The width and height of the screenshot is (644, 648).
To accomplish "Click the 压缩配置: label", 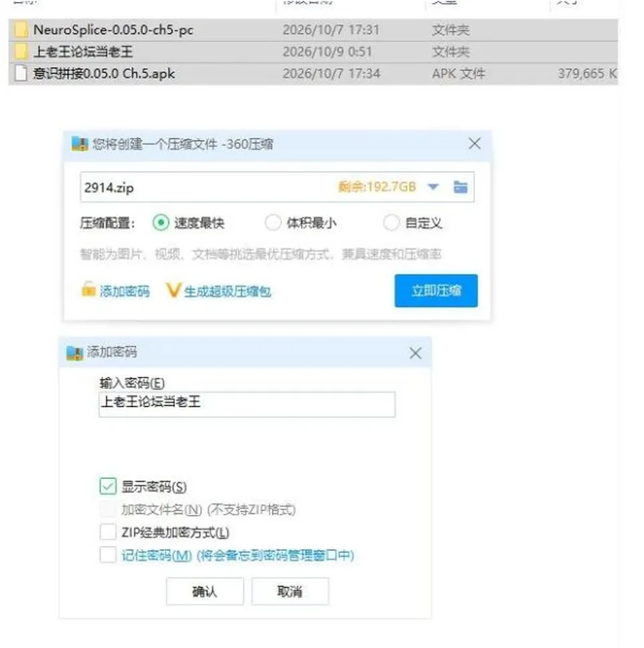I will tap(107, 223).
